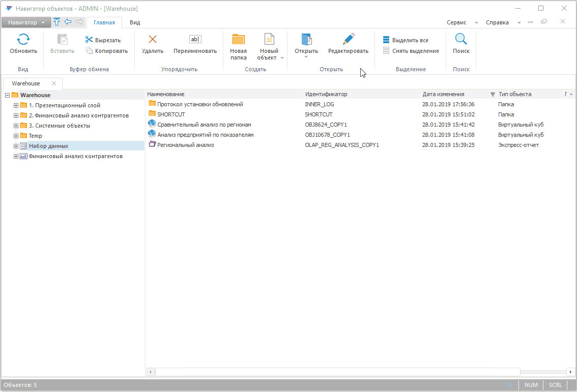Image resolution: width=577 pixels, height=392 pixels.
Task: Expand the 3. Системные объекты tree node
Action: (16, 126)
